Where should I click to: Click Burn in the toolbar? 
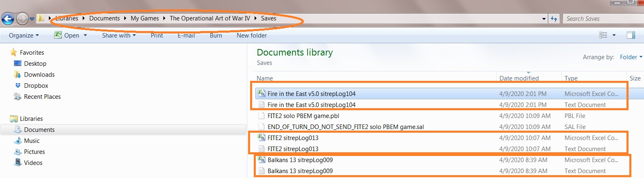tap(216, 36)
